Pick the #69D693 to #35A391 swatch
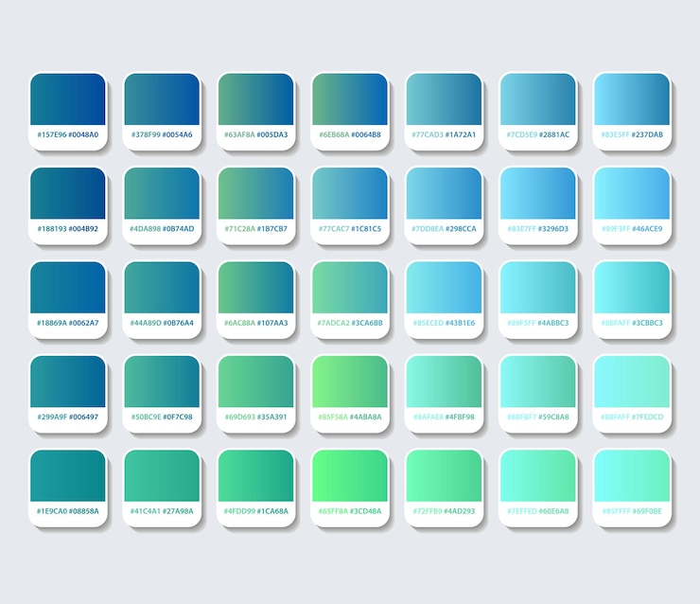 click(x=255, y=382)
